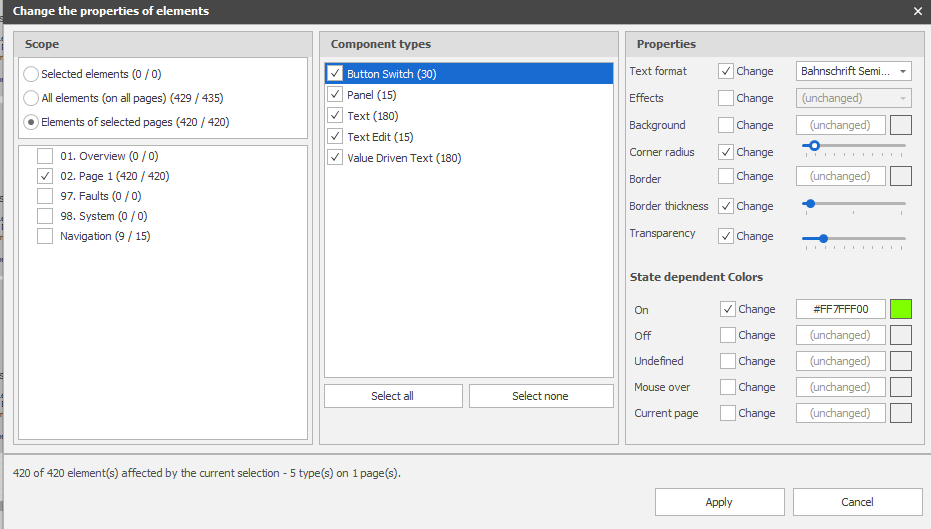Screen dimensions: 931x529
Task: Click the Border color value field
Action: 841,176
